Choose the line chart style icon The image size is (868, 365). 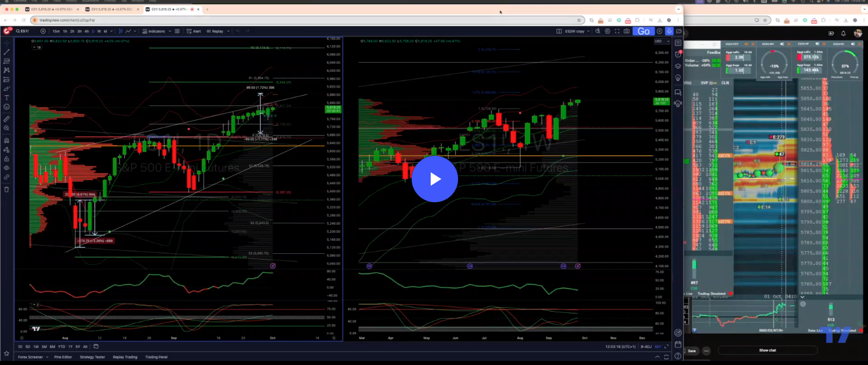(x=128, y=31)
